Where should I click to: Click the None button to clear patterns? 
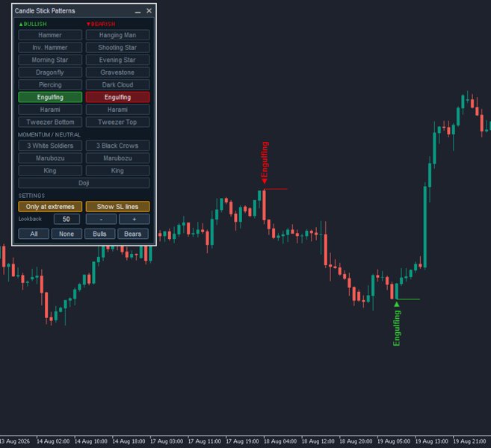[67, 234]
